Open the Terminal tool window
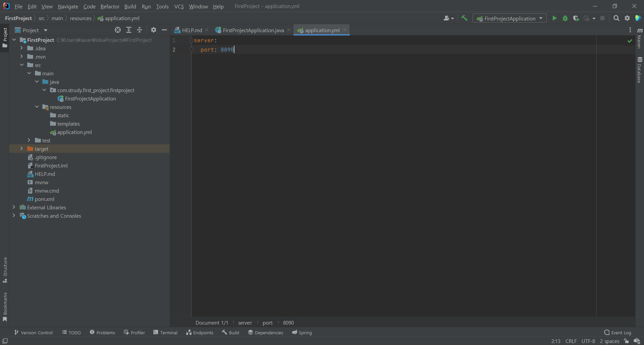 click(165, 333)
